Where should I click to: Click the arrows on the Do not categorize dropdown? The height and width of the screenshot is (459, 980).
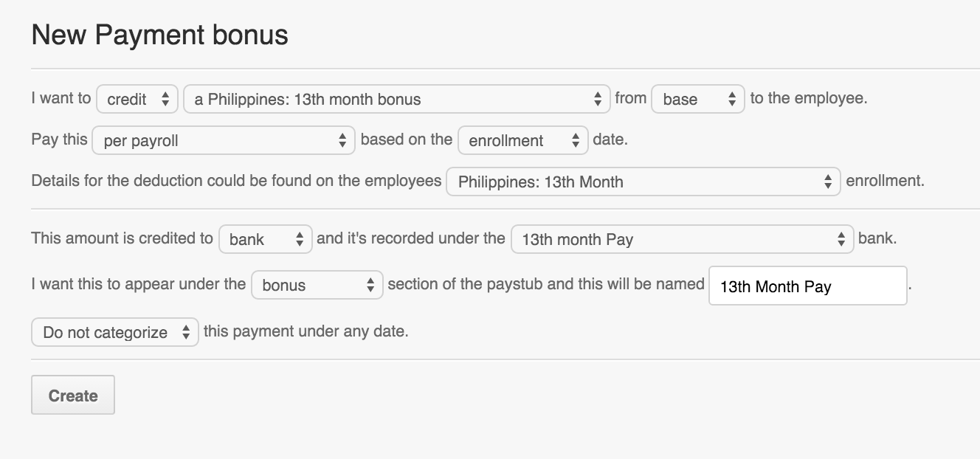tap(187, 332)
